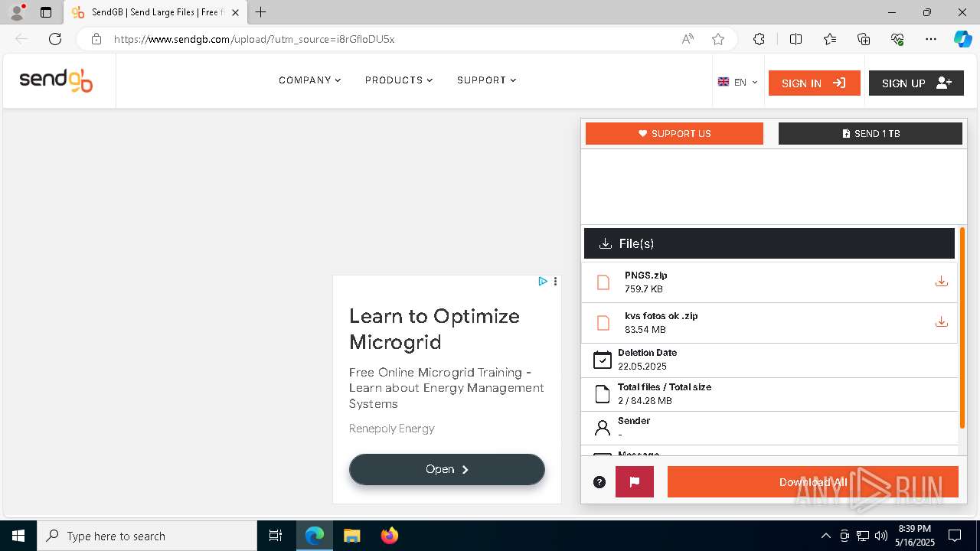Image resolution: width=980 pixels, height=551 pixels.
Task: Click the SUPPORT US button
Action: [674, 133]
